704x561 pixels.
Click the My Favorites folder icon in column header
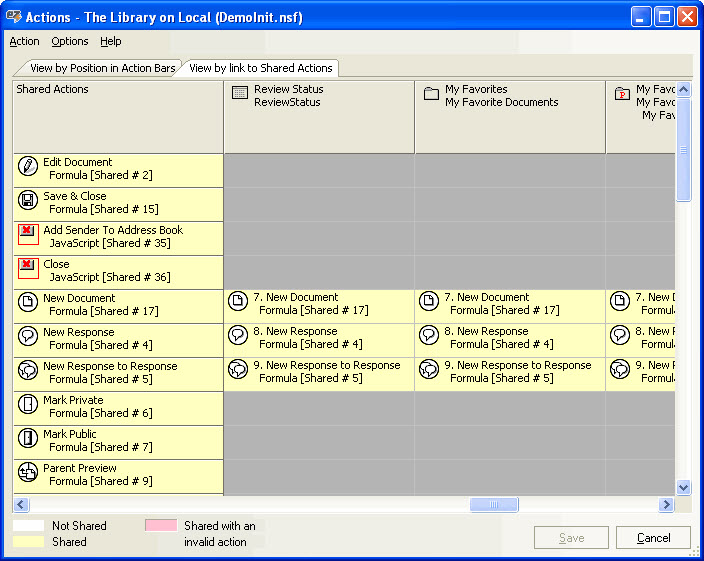coord(431,94)
